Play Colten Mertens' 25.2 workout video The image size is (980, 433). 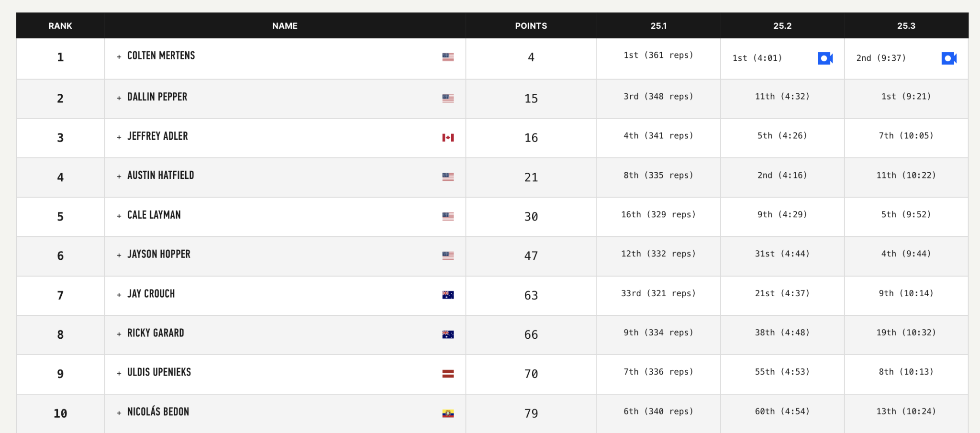pos(824,58)
